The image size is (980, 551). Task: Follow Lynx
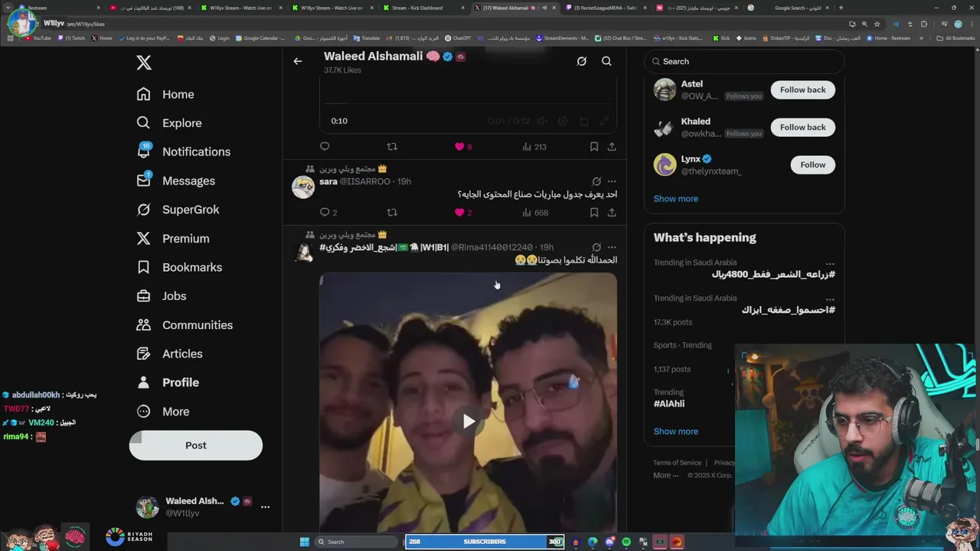pos(812,165)
